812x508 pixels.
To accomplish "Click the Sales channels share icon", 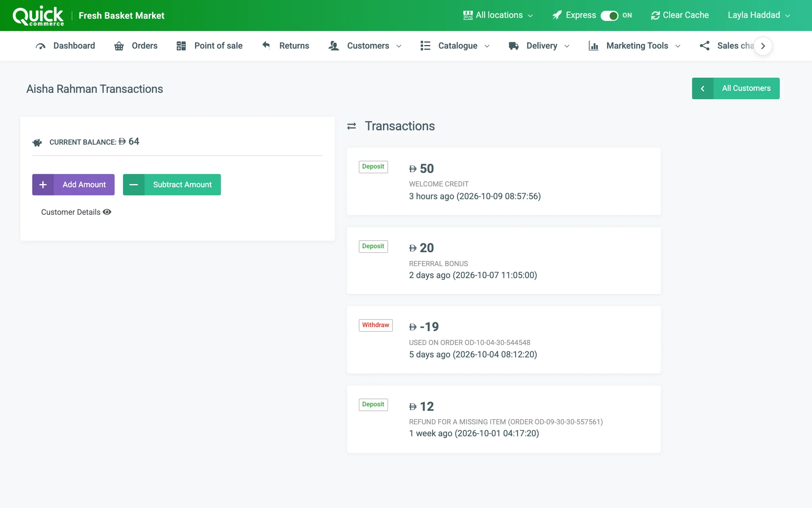I will (705, 46).
